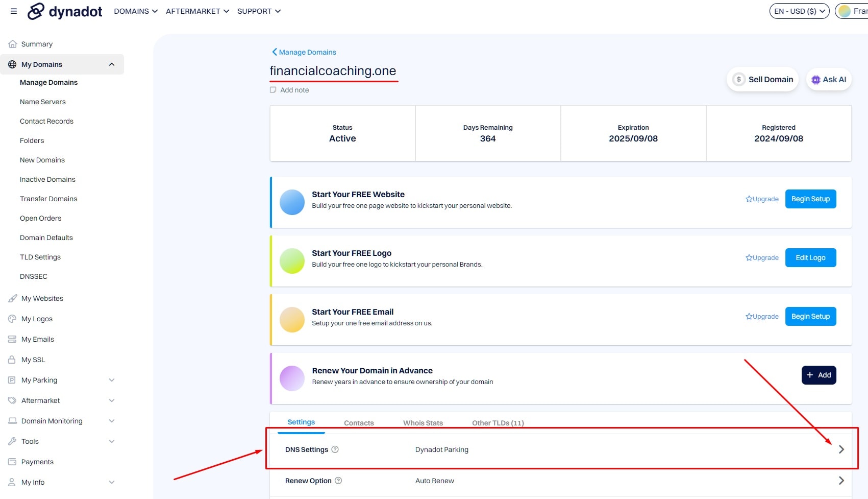Click the My Domains globe icon
Image resolution: width=868 pixels, height=499 pixels.
pyautogui.click(x=12, y=64)
